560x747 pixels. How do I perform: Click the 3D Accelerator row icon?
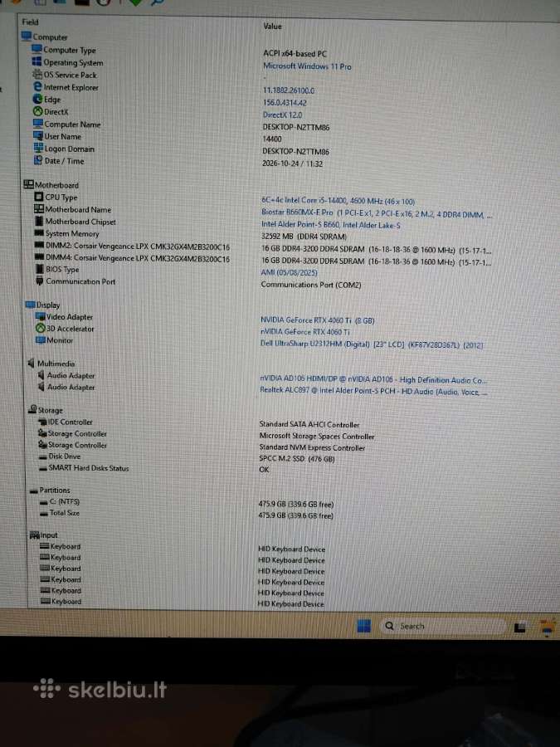pos(41,328)
